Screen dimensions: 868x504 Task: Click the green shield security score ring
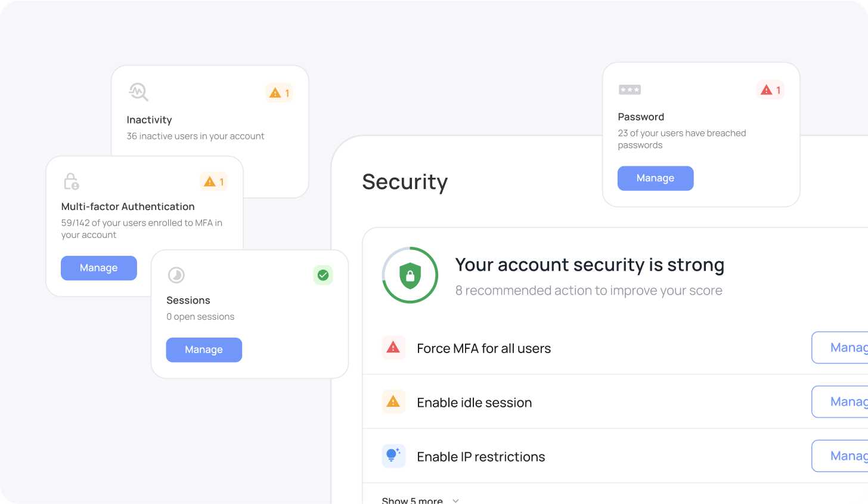click(410, 275)
